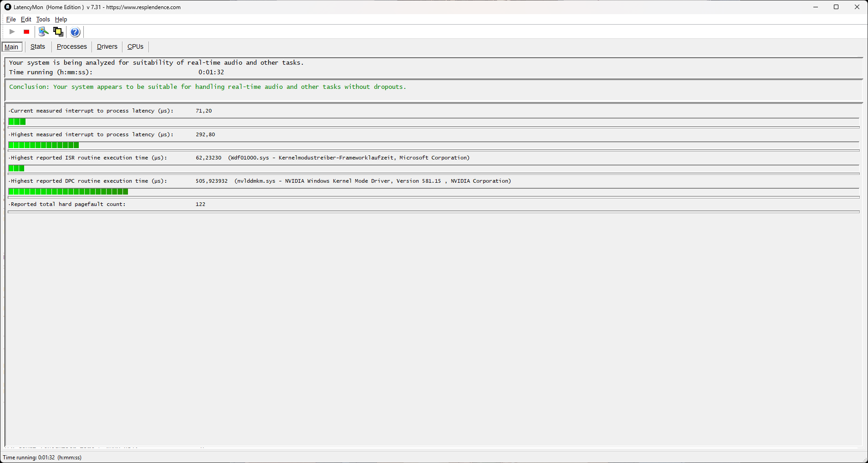Start monitoring with the play icon

pos(12,32)
